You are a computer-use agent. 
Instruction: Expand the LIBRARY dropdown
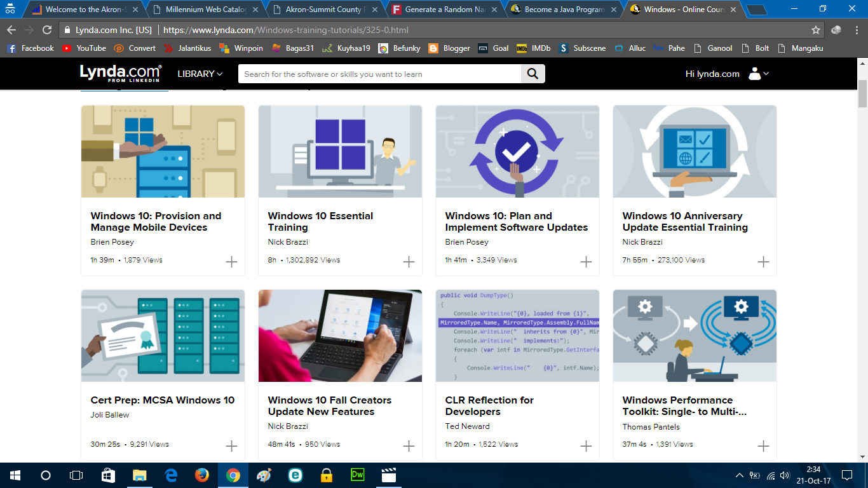200,74
